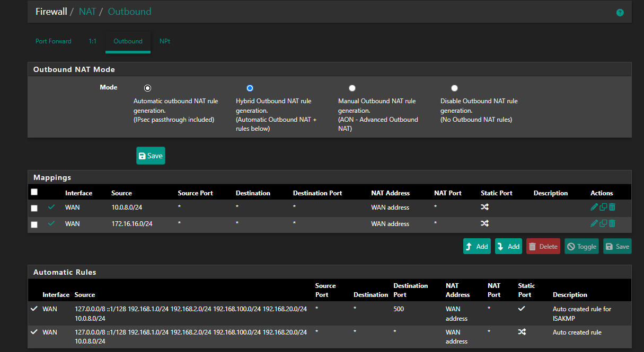
Task: Open the help icon in the page header
Action: [x=620, y=12]
